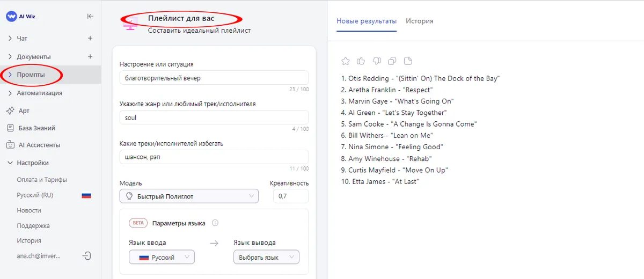The width and height of the screenshot is (644, 279).
Task: Click the plus icon next to Чат
Action: [x=90, y=39]
